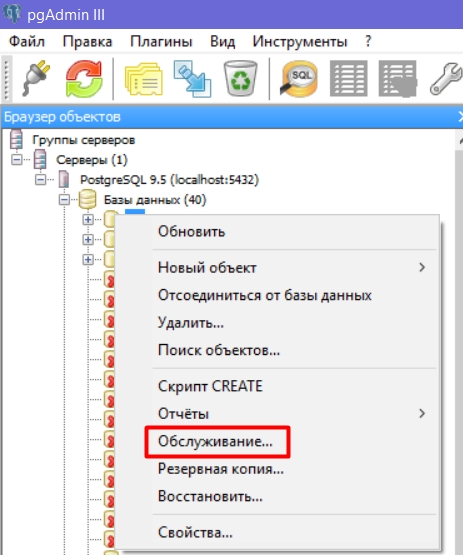This screenshot has width=463, height=555.
Task: Choose Обновить in context menu
Action: pos(278,231)
